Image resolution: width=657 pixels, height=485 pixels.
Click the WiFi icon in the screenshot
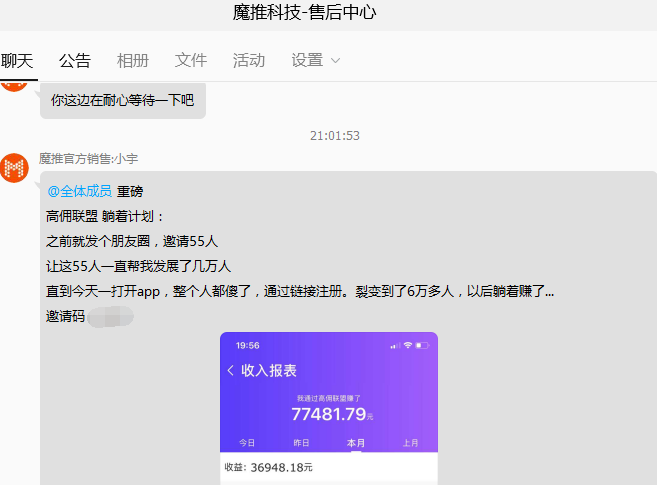click(x=408, y=345)
